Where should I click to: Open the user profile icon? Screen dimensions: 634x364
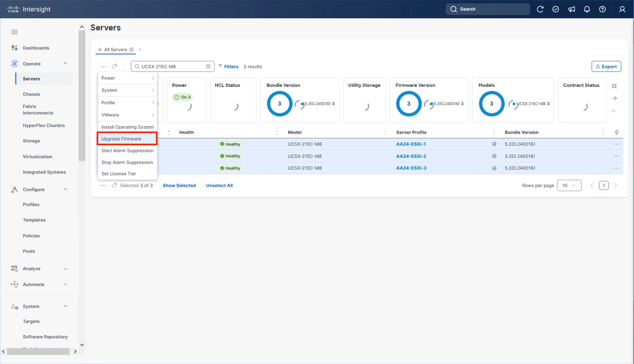[x=622, y=9]
